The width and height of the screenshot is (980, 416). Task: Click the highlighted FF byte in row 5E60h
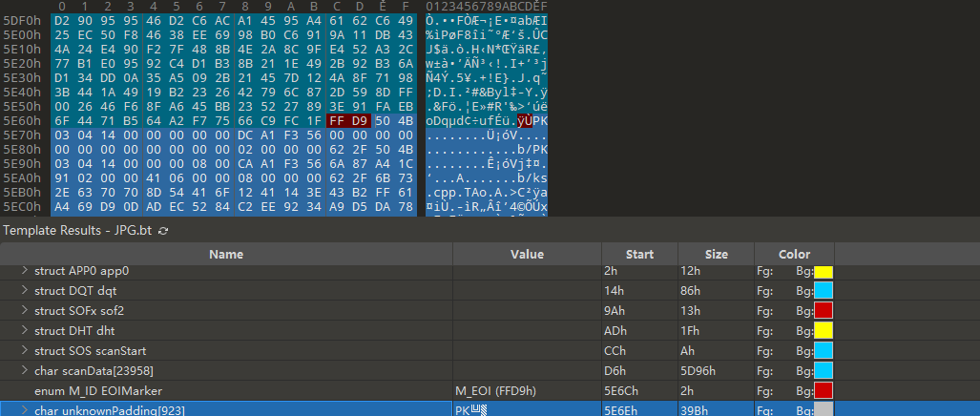pyautogui.click(x=337, y=121)
